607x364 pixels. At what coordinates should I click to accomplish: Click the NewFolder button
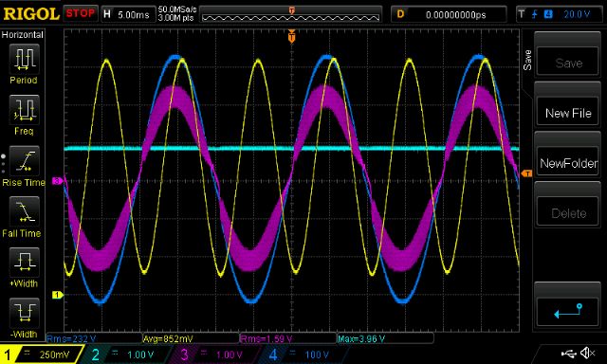click(568, 163)
